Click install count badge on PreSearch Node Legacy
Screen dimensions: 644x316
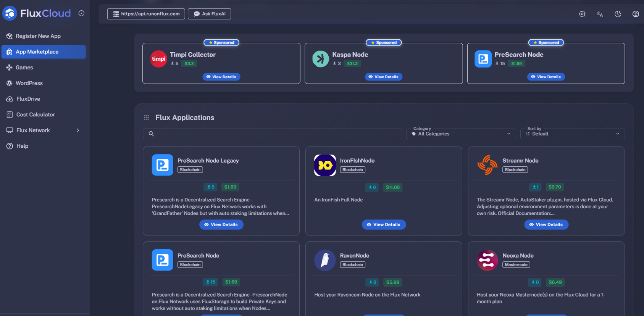pyautogui.click(x=210, y=187)
